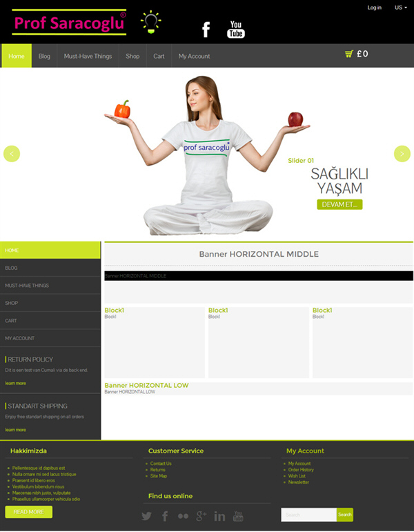Open Order History in the footer
The height and width of the screenshot is (532, 414).
(301, 470)
